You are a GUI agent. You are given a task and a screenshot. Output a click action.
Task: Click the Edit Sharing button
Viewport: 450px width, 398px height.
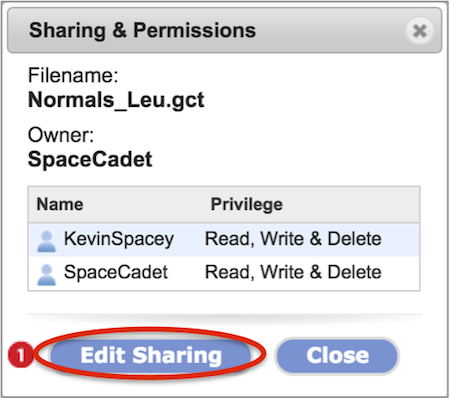[151, 355]
